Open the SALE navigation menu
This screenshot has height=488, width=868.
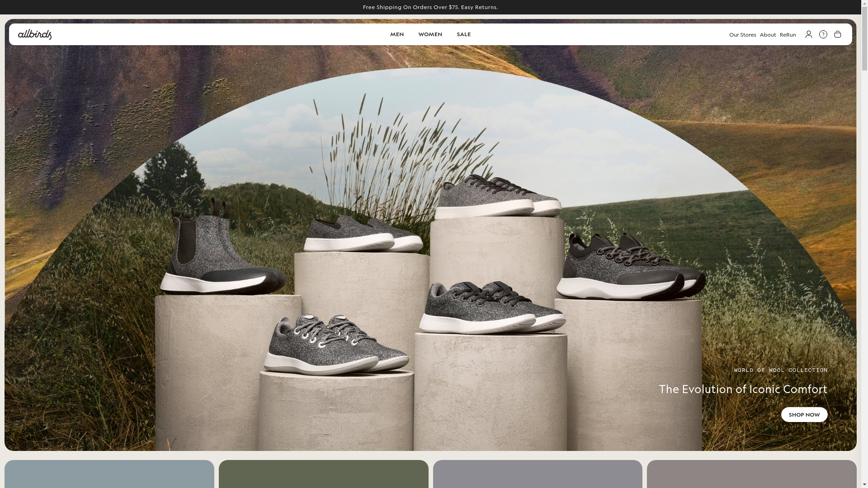(x=464, y=34)
